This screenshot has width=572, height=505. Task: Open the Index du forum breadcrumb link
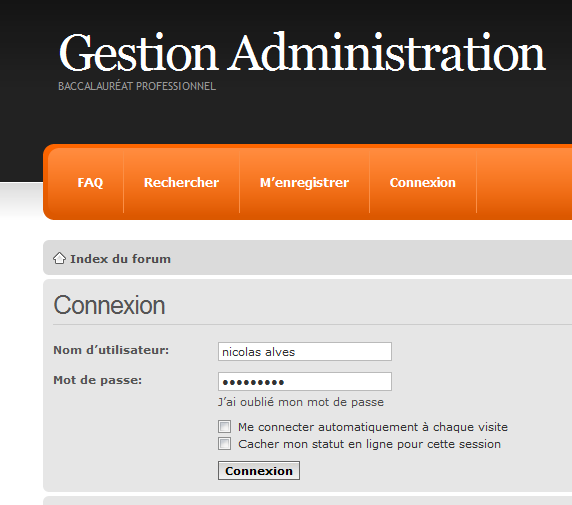coord(120,259)
